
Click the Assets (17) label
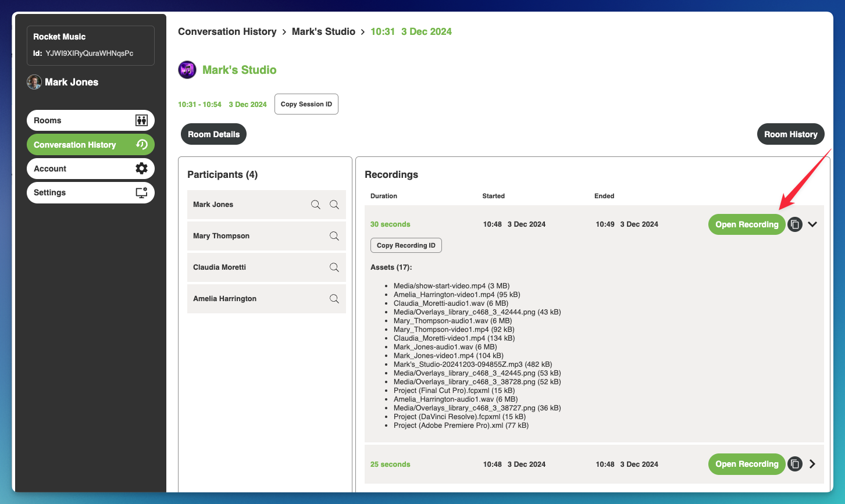point(391,267)
